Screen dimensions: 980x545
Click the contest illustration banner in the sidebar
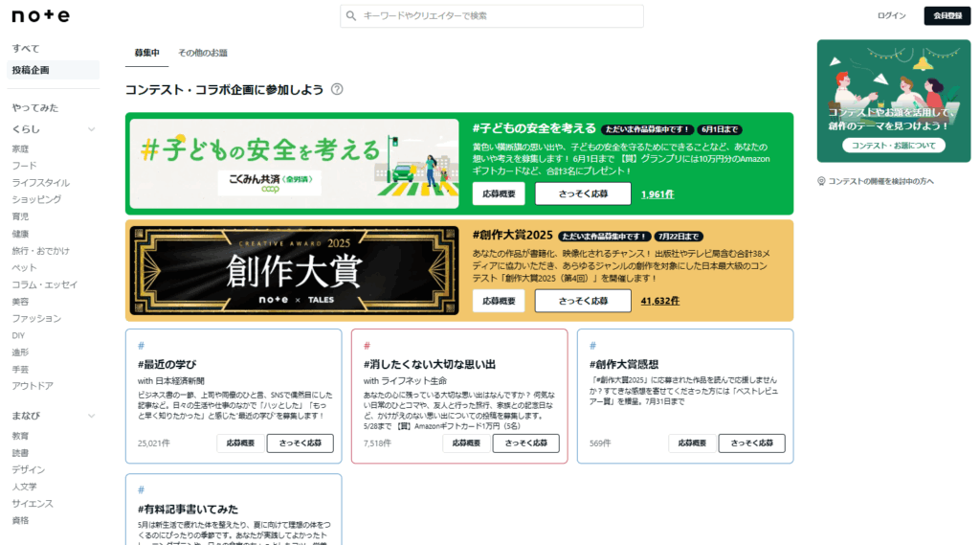pyautogui.click(x=894, y=101)
